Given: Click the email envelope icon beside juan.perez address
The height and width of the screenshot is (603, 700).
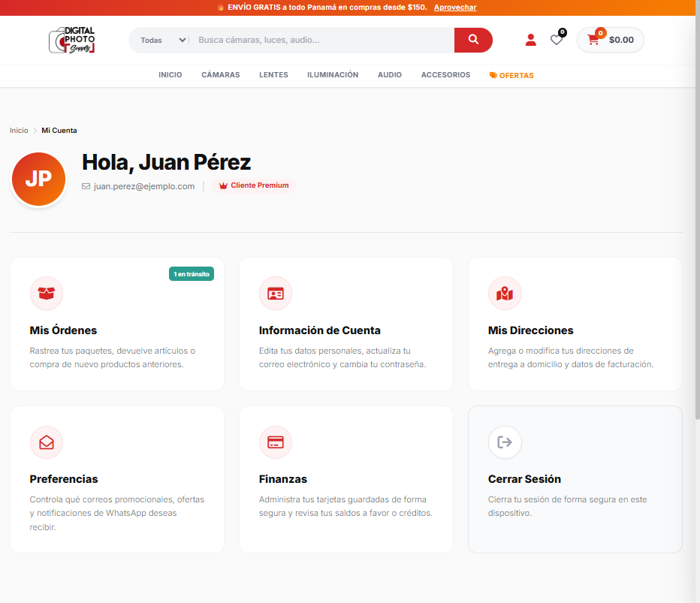Looking at the screenshot, I should coord(86,186).
